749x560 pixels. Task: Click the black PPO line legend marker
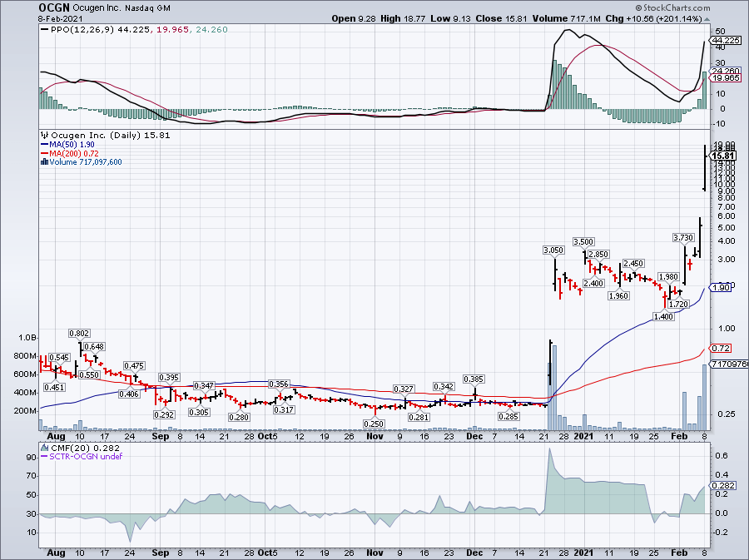[45, 30]
